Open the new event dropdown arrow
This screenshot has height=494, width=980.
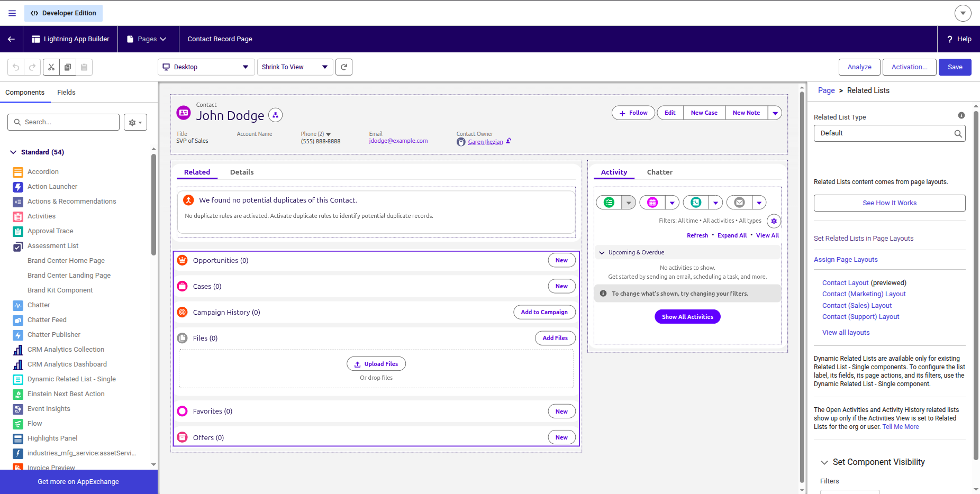tap(672, 203)
